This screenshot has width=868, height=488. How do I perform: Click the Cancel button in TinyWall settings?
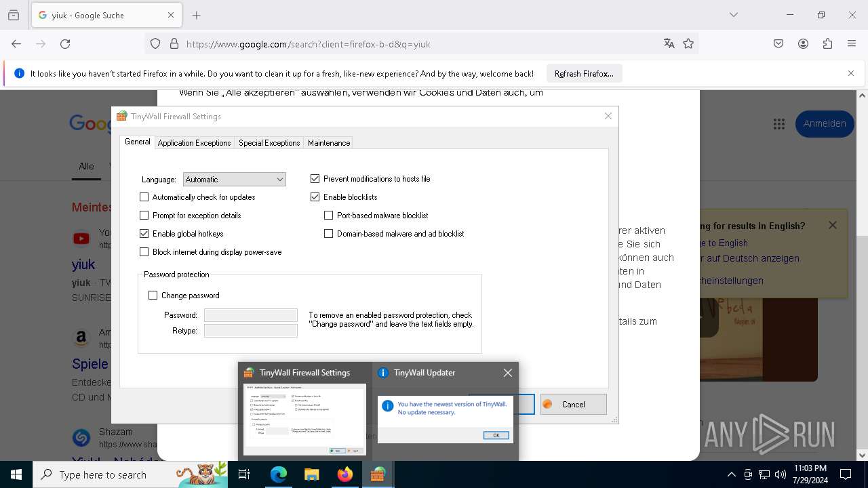click(x=573, y=405)
